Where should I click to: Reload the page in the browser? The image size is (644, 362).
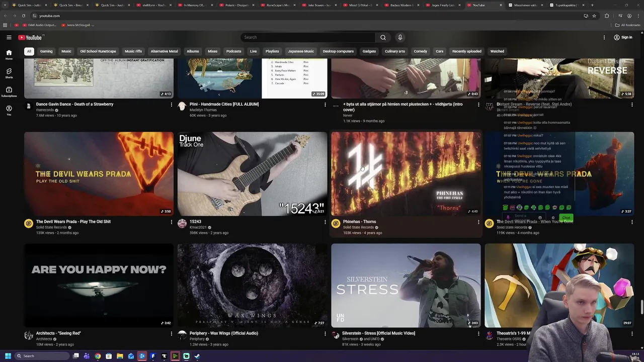point(23,16)
